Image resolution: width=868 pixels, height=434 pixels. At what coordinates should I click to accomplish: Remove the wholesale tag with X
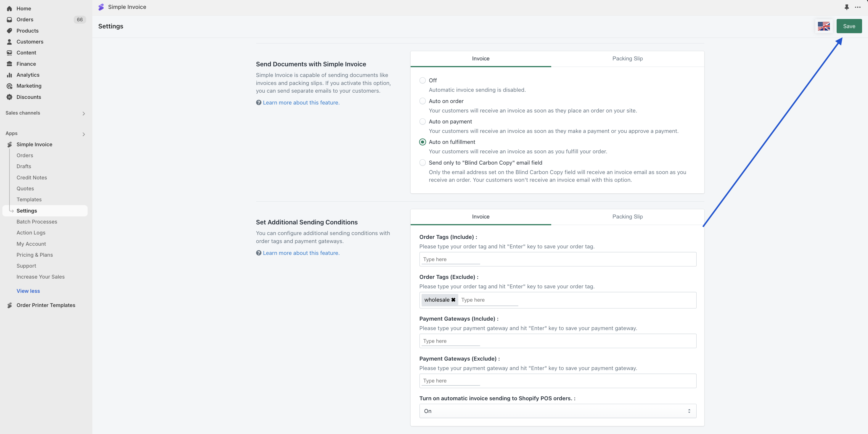point(453,300)
